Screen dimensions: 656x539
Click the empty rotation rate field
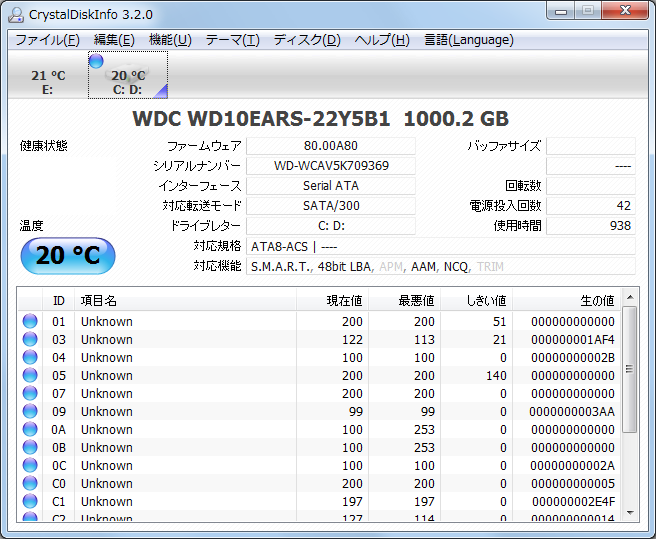pyautogui.click(x=591, y=186)
